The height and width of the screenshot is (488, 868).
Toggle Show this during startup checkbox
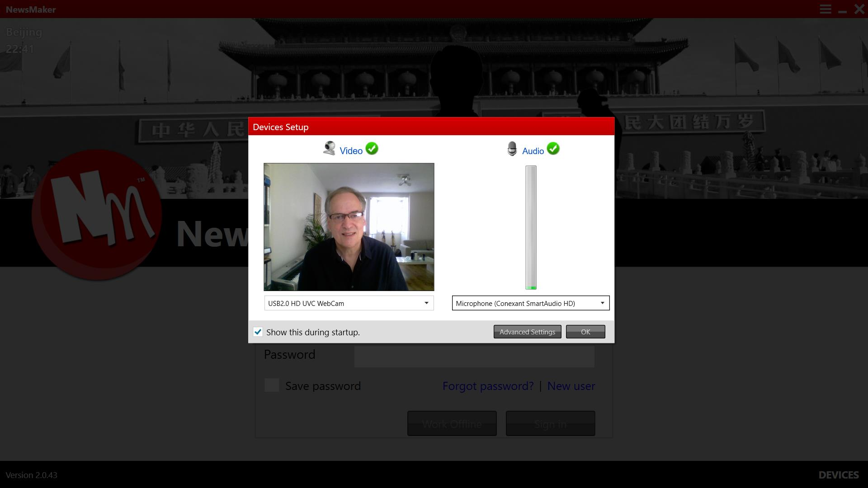[258, 332]
